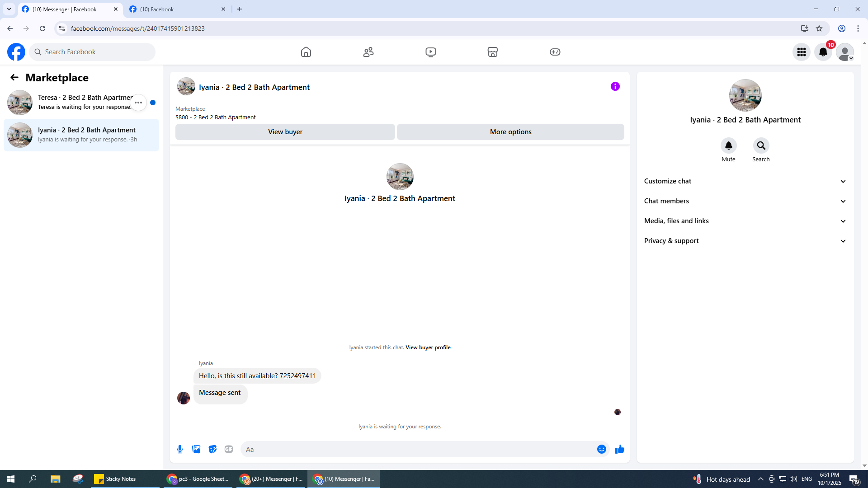The width and height of the screenshot is (868, 488).
Task: Open the notifications bell
Action: pyautogui.click(x=823, y=52)
